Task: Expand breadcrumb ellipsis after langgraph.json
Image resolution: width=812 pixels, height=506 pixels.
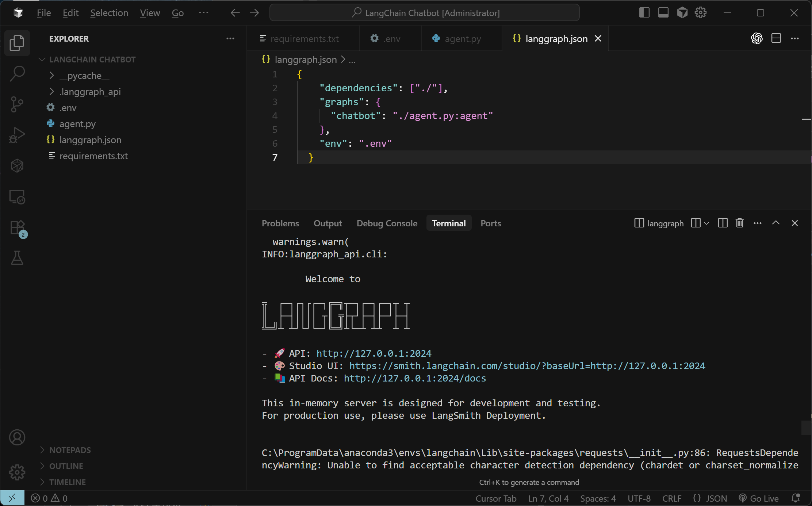Action: pyautogui.click(x=352, y=60)
